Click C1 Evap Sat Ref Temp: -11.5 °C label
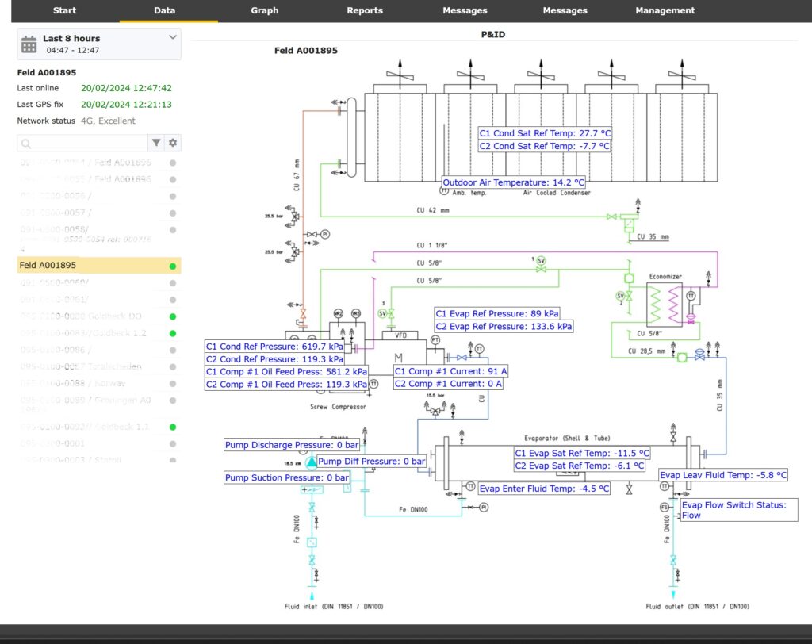Screen dimensions: 812x644 pos(581,453)
